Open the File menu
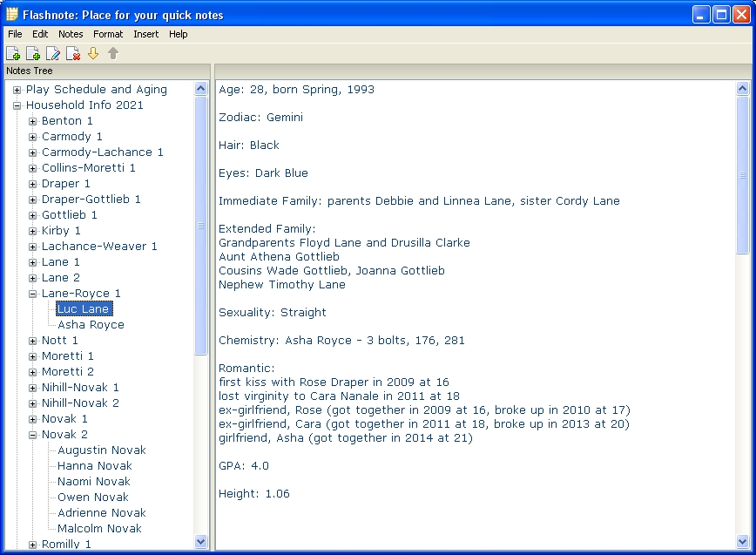756x555 pixels. [15, 34]
